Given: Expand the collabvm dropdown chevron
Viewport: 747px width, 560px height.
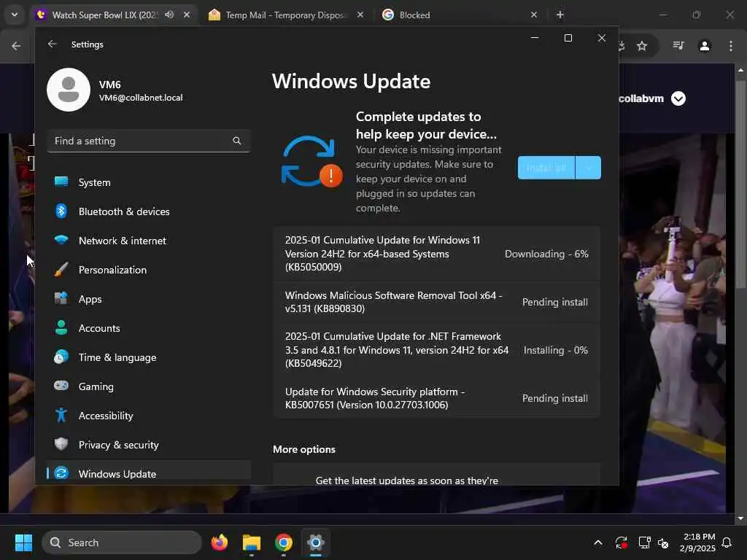Looking at the screenshot, I should [678, 98].
